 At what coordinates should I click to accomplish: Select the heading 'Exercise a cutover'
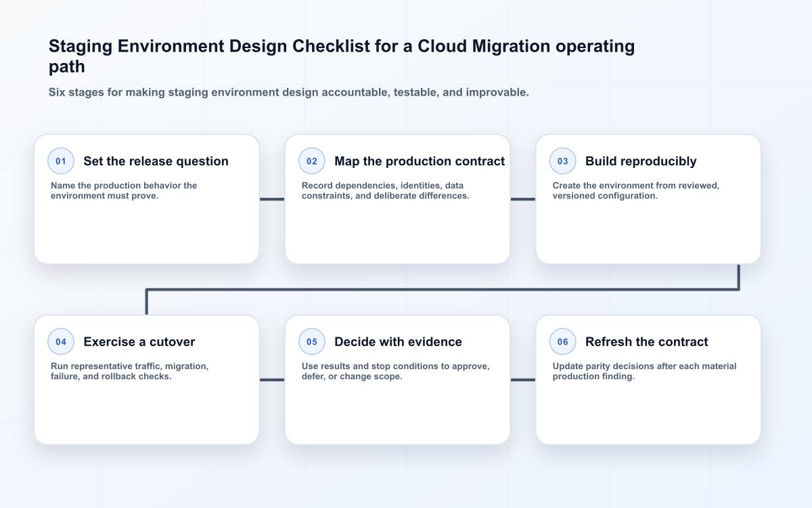[139, 342]
